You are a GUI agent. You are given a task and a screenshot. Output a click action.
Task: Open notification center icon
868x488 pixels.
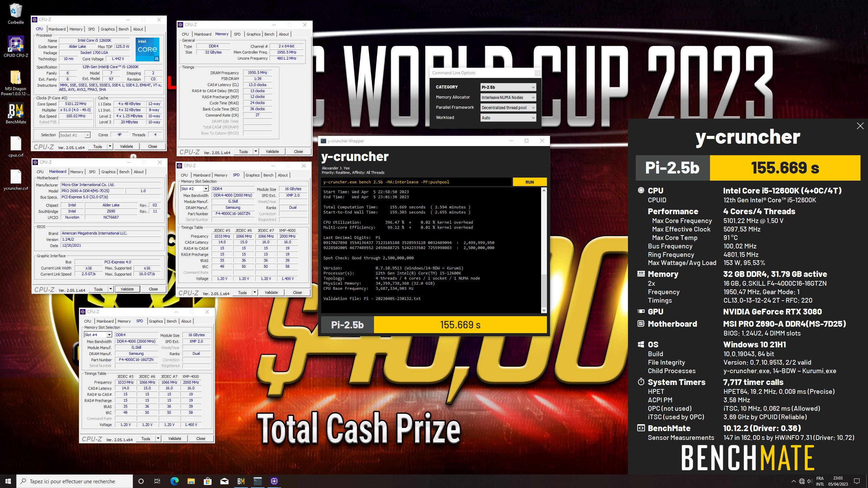point(857,481)
